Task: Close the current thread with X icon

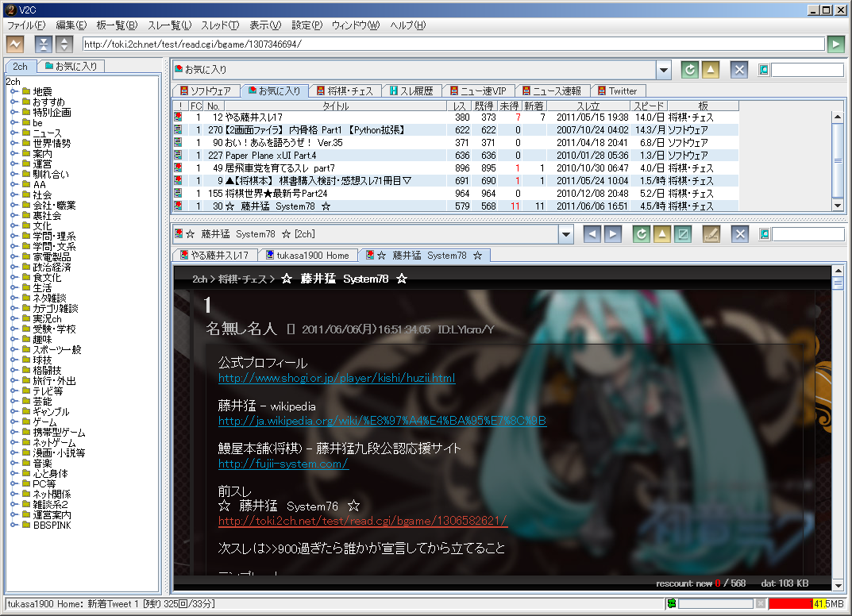Action: click(740, 234)
